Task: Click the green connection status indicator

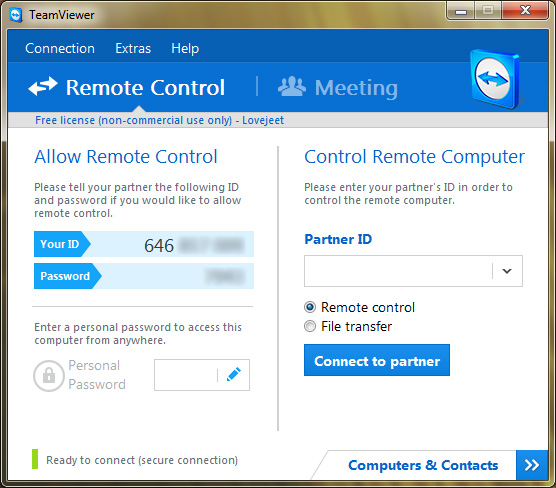Action: 35,459
